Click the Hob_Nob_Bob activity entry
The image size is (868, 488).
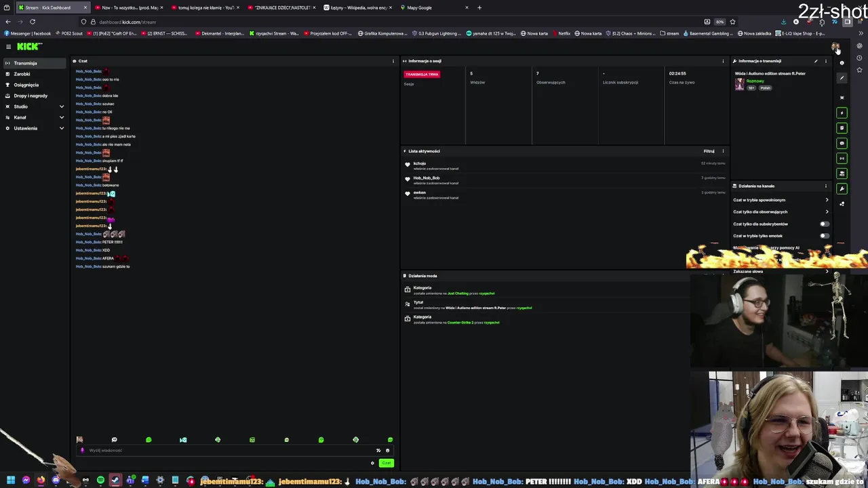(x=566, y=180)
